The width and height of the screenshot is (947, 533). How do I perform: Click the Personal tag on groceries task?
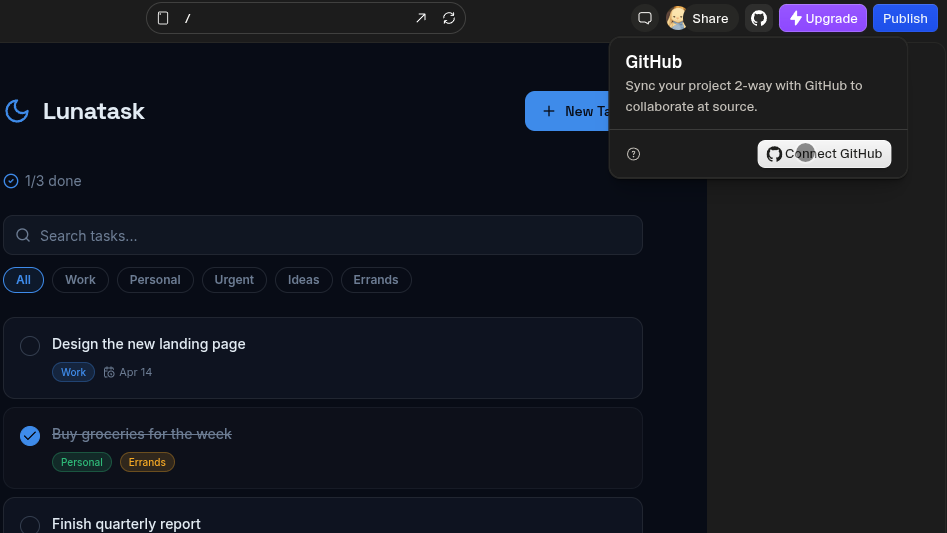82,462
